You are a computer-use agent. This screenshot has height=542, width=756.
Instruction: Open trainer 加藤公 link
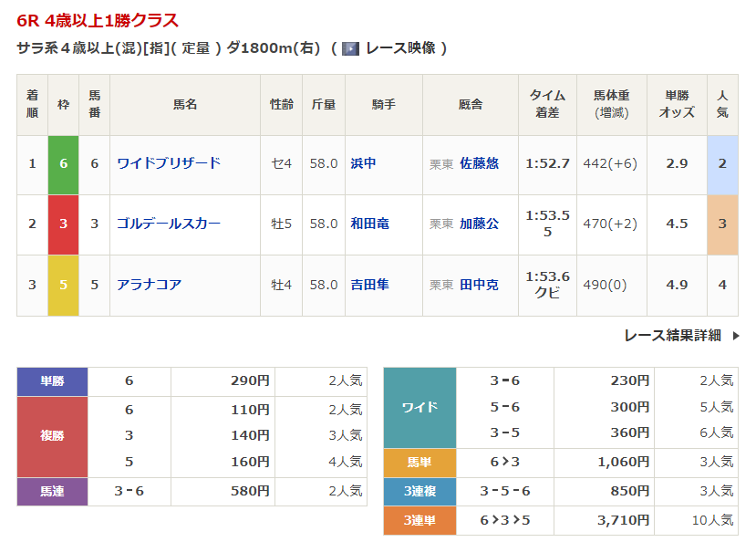[479, 224]
